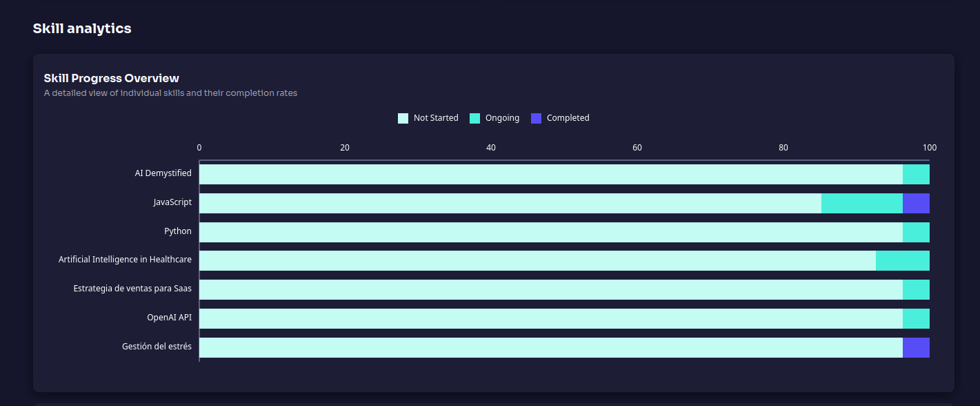Select JavaScript's purple Completed bar segment
The height and width of the screenshot is (406, 980).
[916, 203]
